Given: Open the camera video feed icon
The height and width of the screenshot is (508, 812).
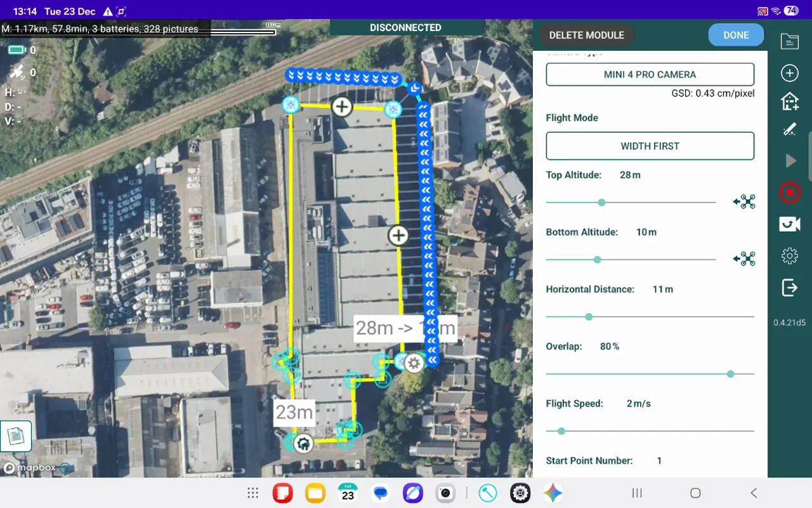Looking at the screenshot, I should pos(789,224).
